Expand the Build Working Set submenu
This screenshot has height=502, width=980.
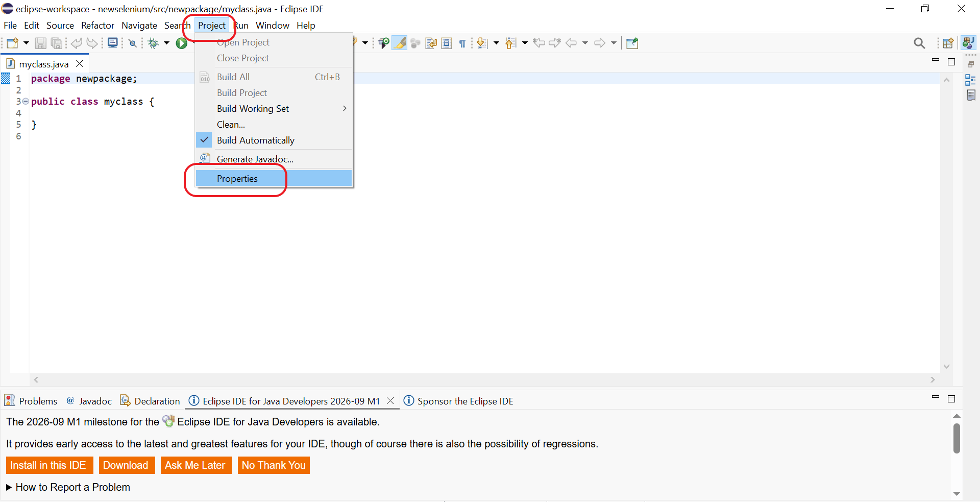[274, 108]
